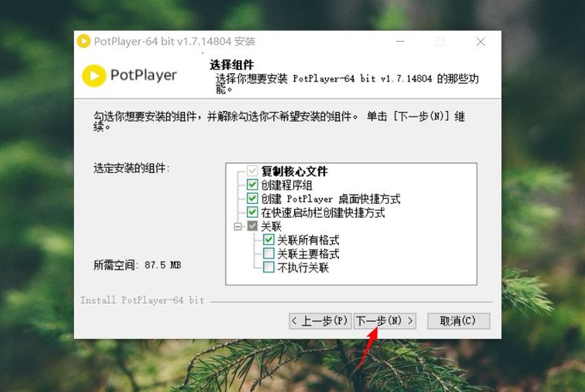Check the 关联主要格式 checkbox
The height and width of the screenshot is (392, 585).
tap(269, 253)
